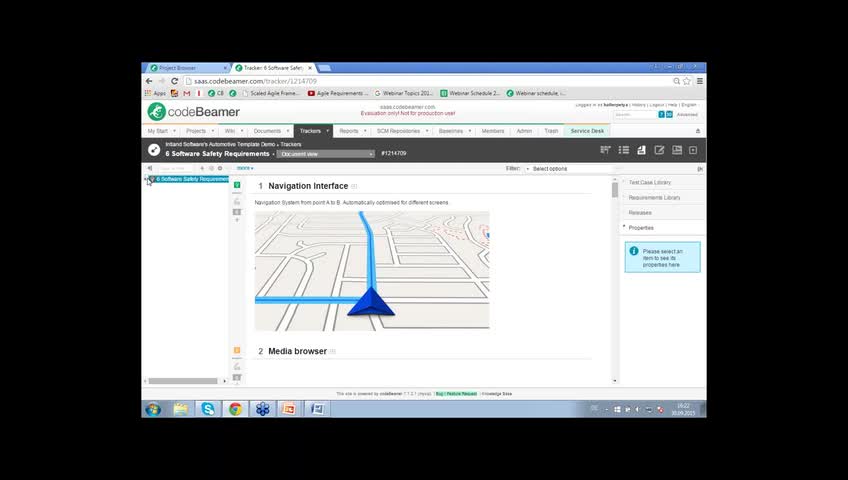
Task: Open File Explorer from the taskbar
Action: (181, 409)
